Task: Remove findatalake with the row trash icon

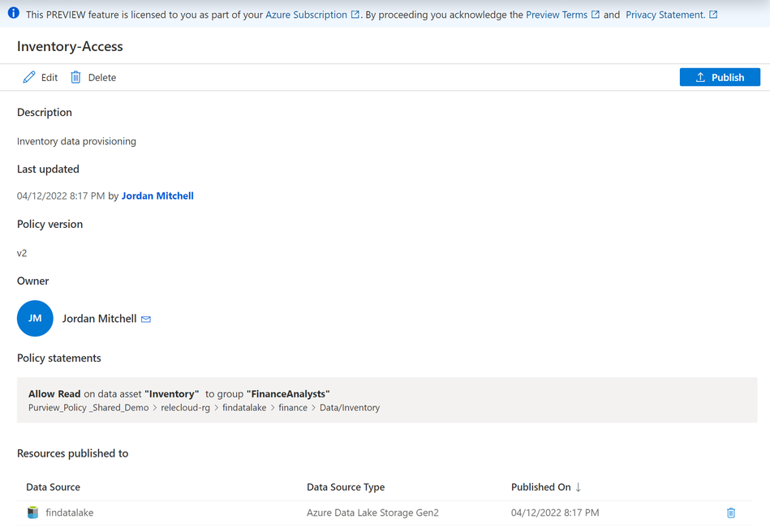Action: tap(731, 513)
